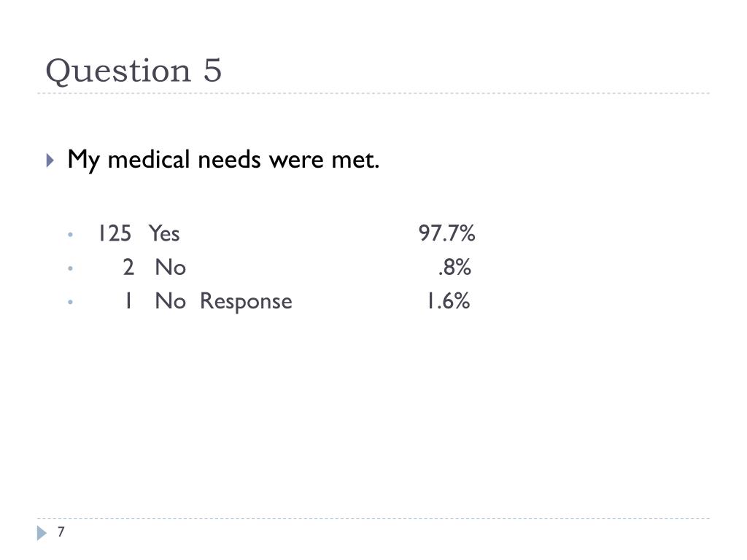This screenshot has height=560, width=747.
Task: Click the bullet dot beside No Response row
Action: pyautogui.click(x=71, y=302)
